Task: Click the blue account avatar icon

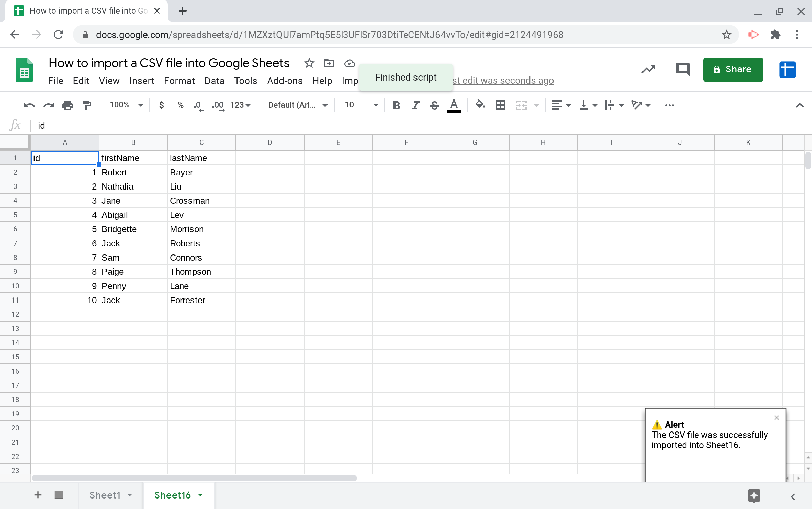Action: click(787, 70)
